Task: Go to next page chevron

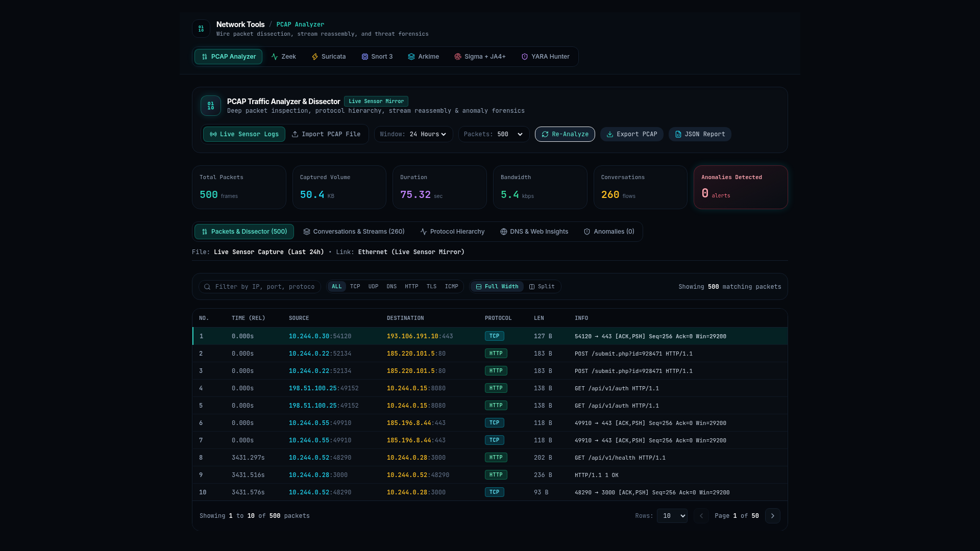Action: point(773,516)
